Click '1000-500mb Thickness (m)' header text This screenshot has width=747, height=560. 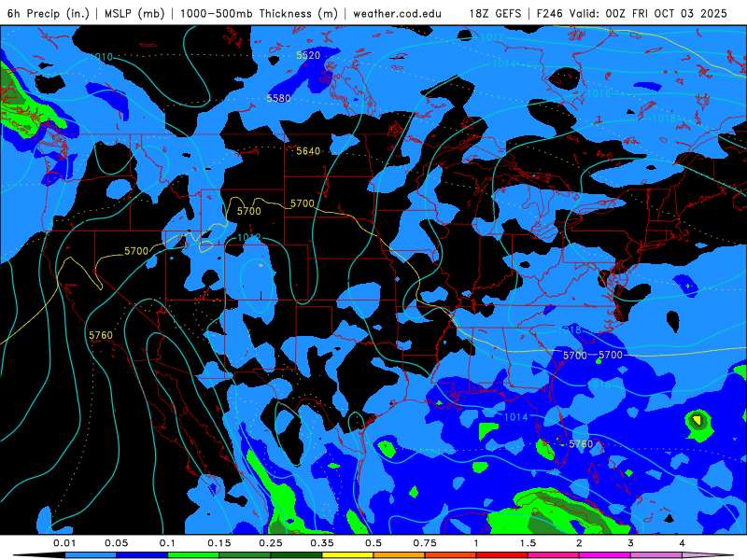point(259,13)
